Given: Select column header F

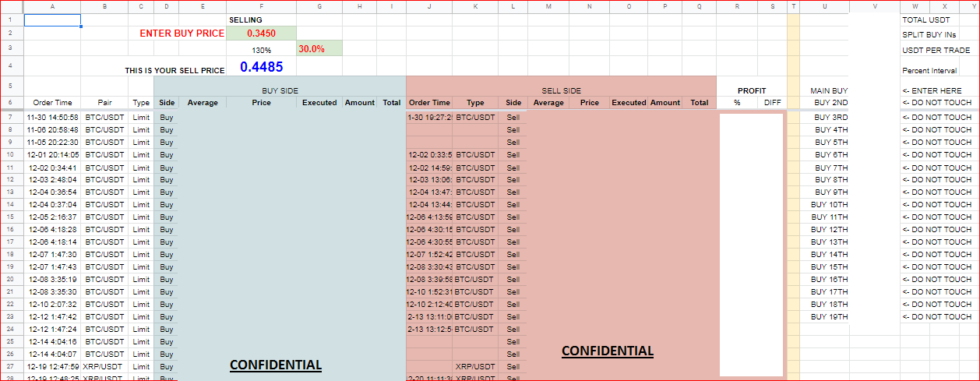Looking at the screenshot, I should coord(261,6).
